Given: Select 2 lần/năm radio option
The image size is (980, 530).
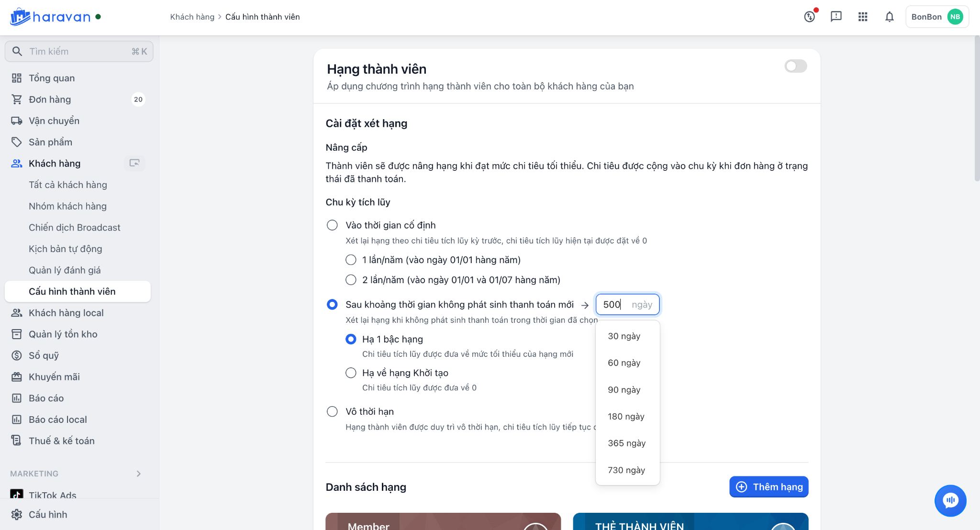Looking at the screenshot, I should [x=351, y=280].
